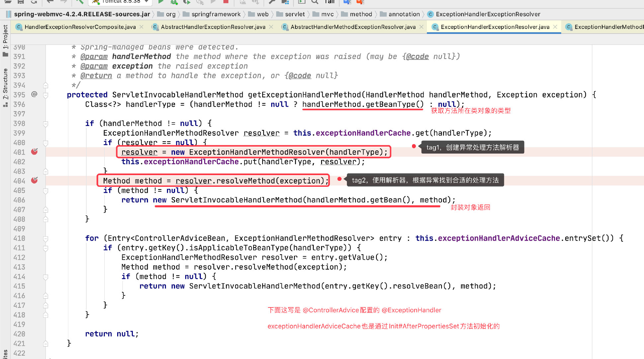Collapse the isApplicableToBeanType if at line 411

pyautogui.click(x=46, y=248)
